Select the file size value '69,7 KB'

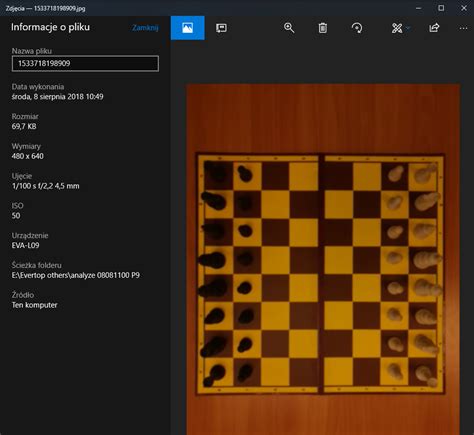point(24,126)
